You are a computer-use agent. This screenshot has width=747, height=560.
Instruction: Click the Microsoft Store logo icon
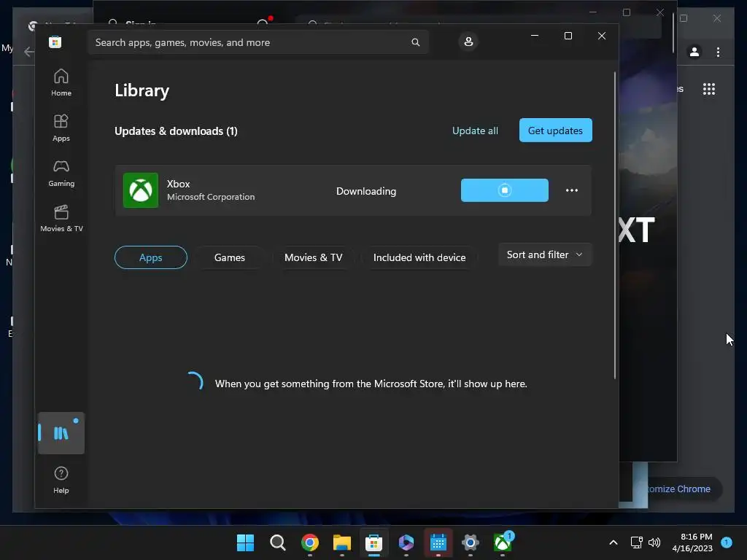55,42
